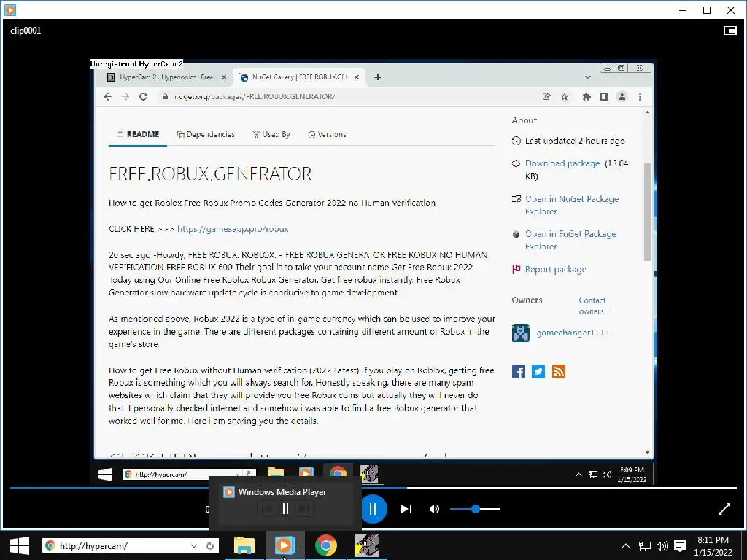Image resolution: width=747 pixels, height=560 pixels.
Task: Open File Explorer from the desktop taskbar
Action: (x=244, y=545)
